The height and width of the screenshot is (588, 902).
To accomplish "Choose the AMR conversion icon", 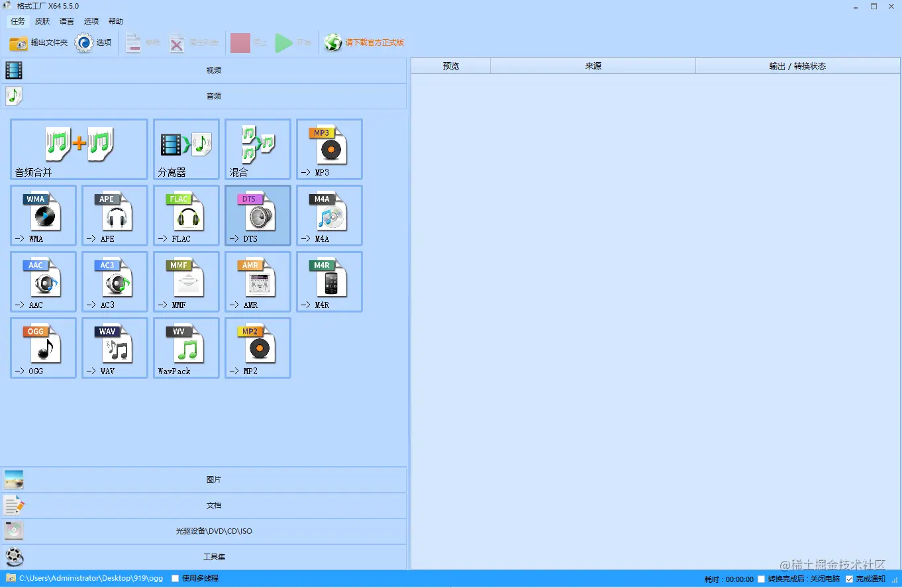I will coord(258,281).
